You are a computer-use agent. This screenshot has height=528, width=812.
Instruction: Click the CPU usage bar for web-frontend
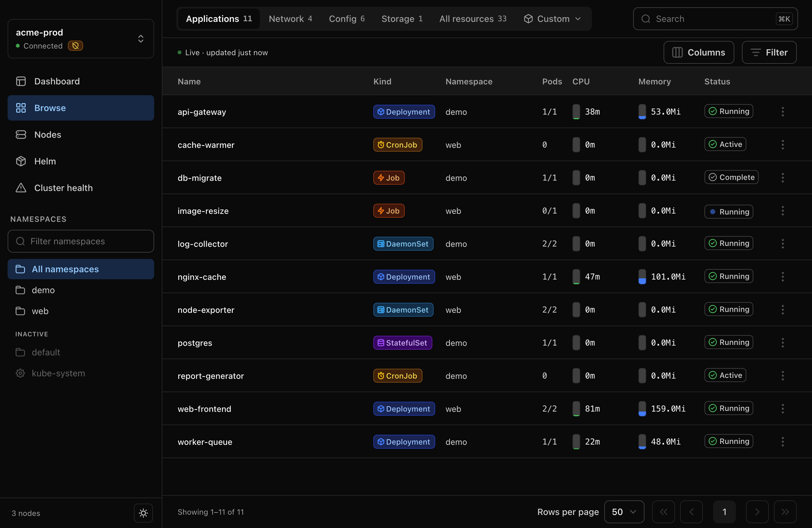pos(576,409)
